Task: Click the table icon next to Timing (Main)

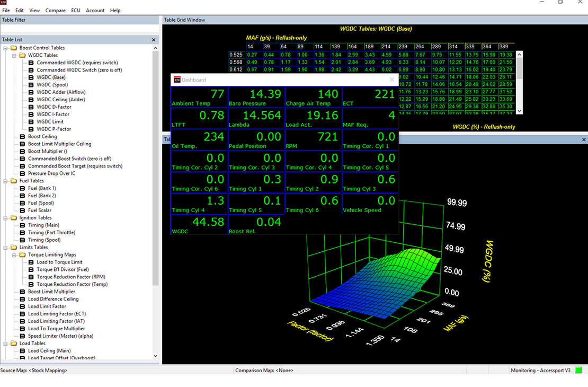Action: click(22, 225)
